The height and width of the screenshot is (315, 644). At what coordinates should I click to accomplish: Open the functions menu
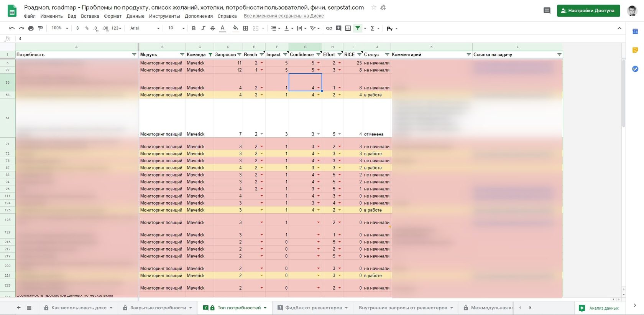coord(375,28)
